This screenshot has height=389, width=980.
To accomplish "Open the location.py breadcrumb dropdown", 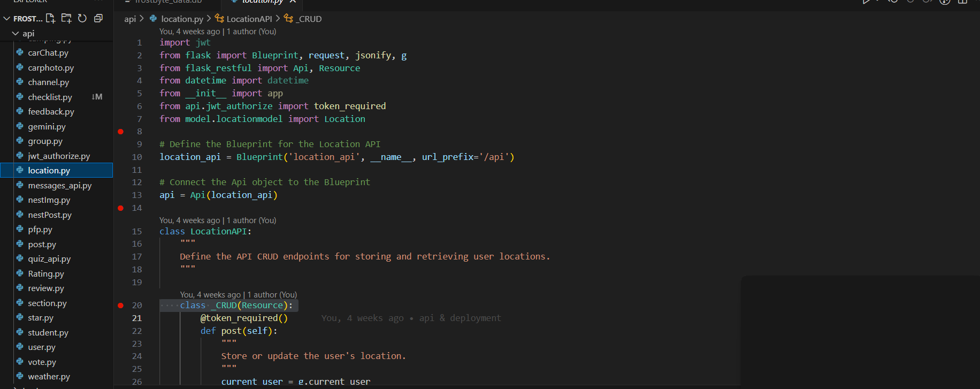I will [182, 19].
